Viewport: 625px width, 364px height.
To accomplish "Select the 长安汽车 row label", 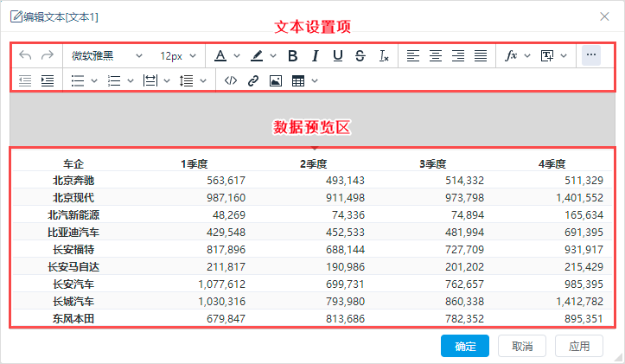I will pyautogui.click(x=73, y=284).
